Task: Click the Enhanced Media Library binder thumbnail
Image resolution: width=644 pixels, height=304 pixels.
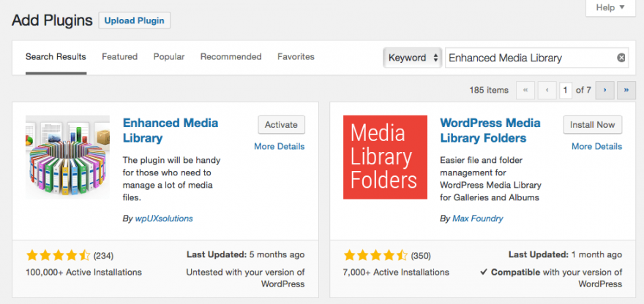Action: [67, 157]
